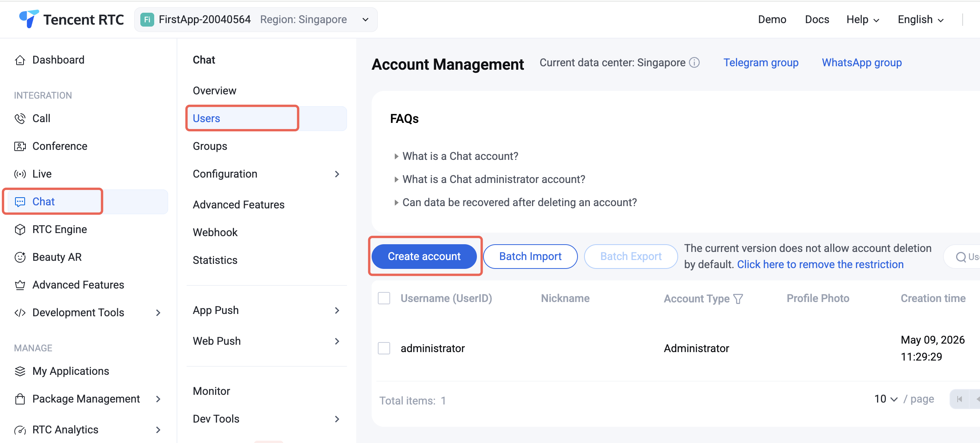Click the Tencent RTC logo icon
Image resolution: width=980 pixels, height=443 pixels.
click(x=29, y=19)
